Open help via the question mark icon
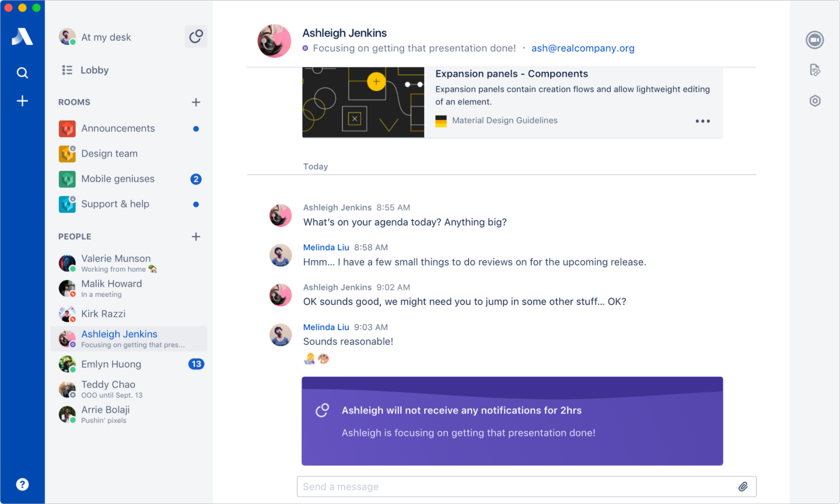 [x=22, y=484]
